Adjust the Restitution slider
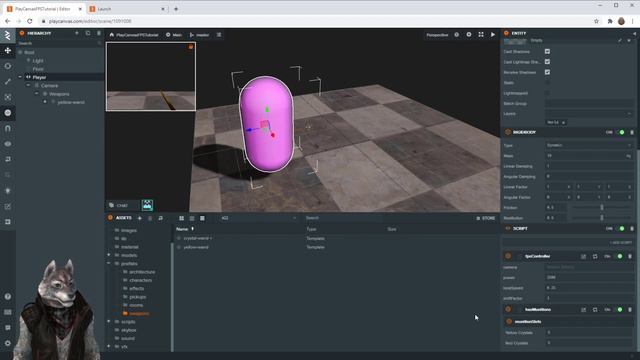640x360 pixels. [601, 218]
